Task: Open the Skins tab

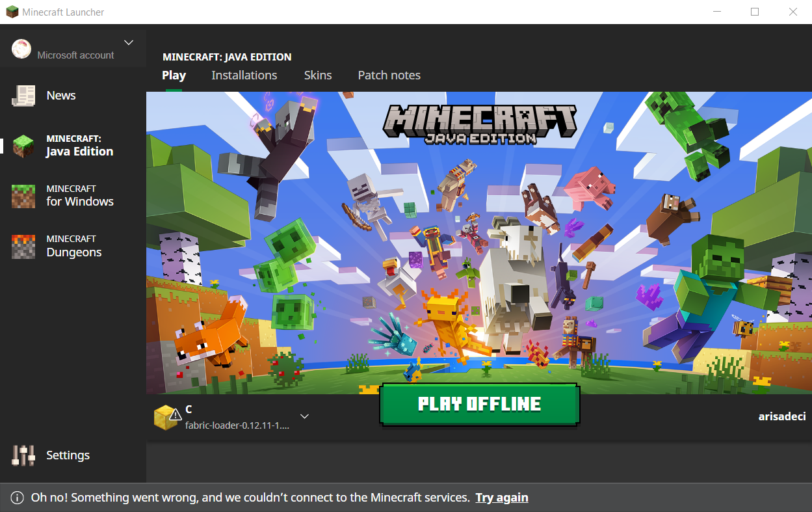Action: [x=318, y=75]
